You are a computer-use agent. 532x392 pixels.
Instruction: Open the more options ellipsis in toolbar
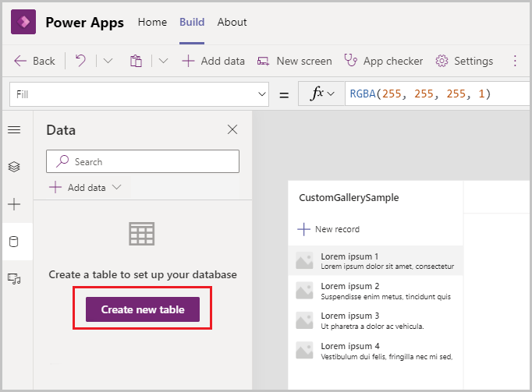[x=515, y=61]
